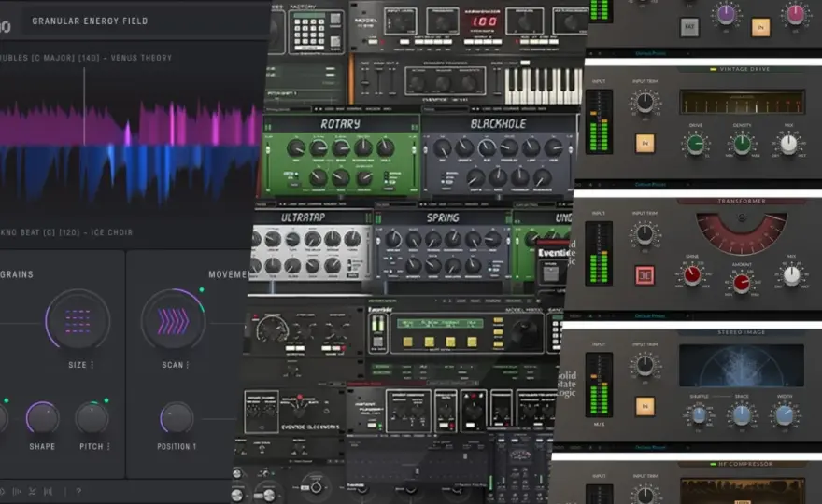Open the preset name field above Rotary
The image size is (822, 504).
(x=288, y=109)
